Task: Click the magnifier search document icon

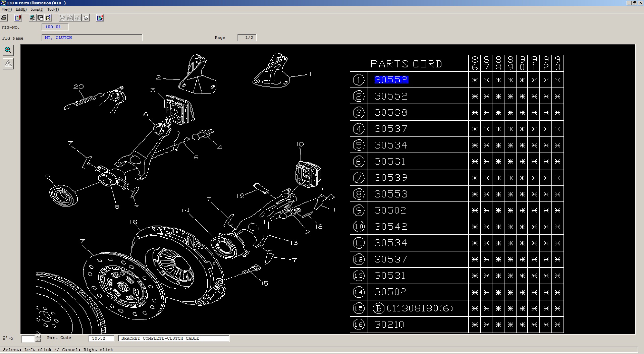Action: [x=100, y=18]
